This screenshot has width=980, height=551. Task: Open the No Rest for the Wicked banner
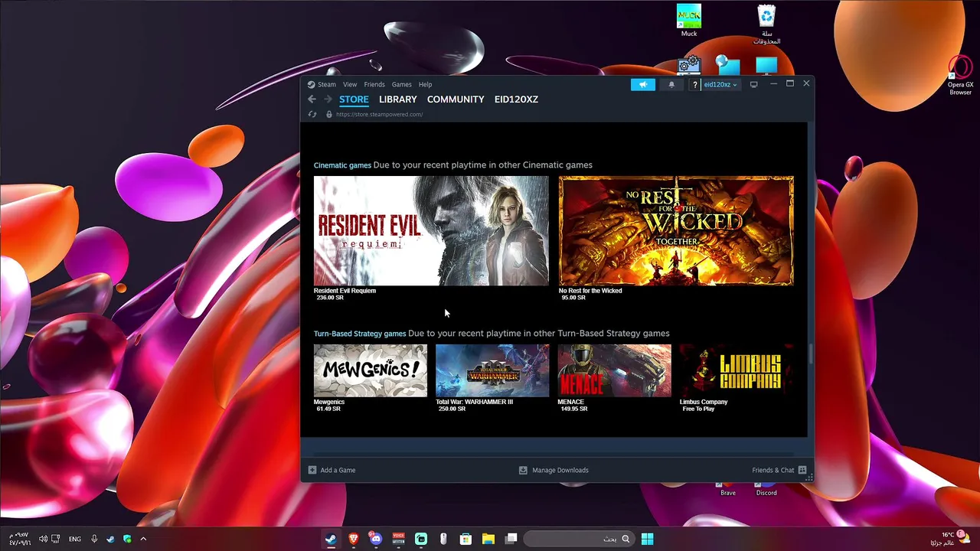(x=676, y=231)
